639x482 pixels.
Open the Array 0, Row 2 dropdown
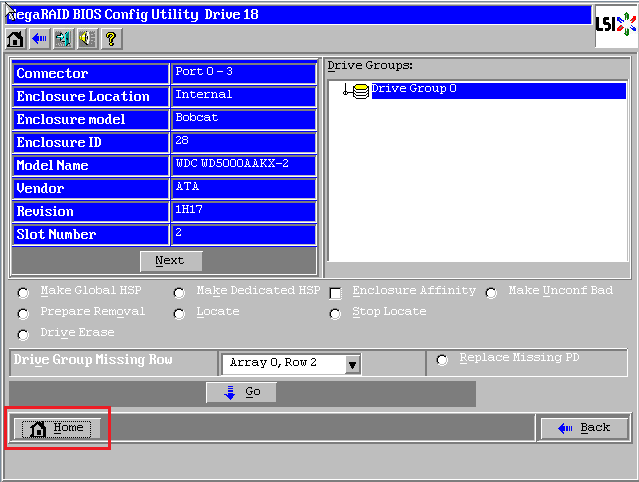point(352,365)
